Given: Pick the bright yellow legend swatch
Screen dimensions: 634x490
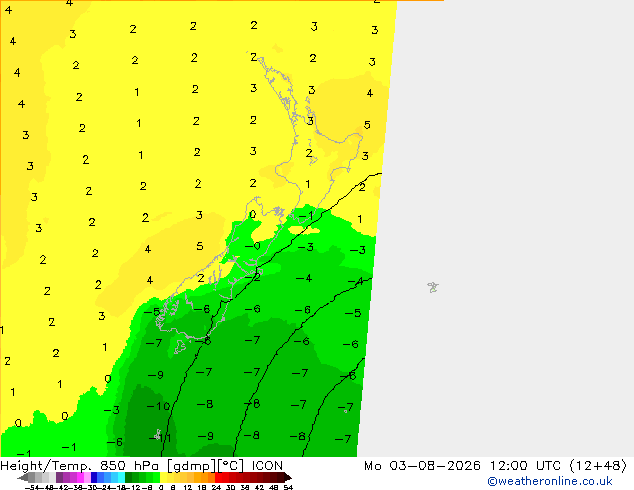Looking at the screenshot, I should coord(163,477).
